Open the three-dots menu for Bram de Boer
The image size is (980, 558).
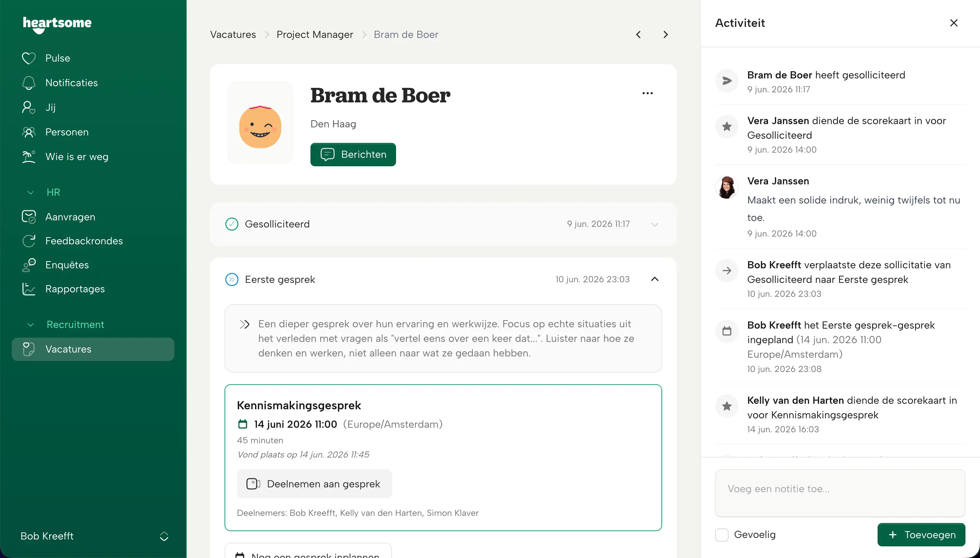647,93
